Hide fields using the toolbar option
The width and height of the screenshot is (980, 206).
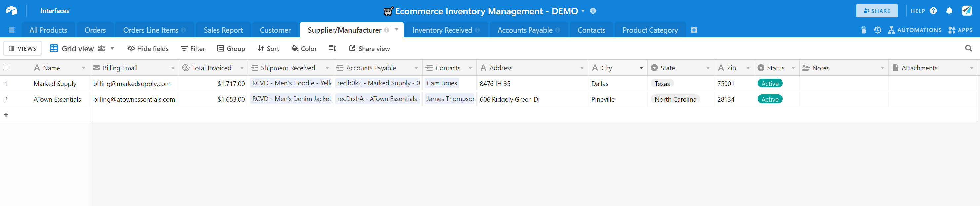148,48
